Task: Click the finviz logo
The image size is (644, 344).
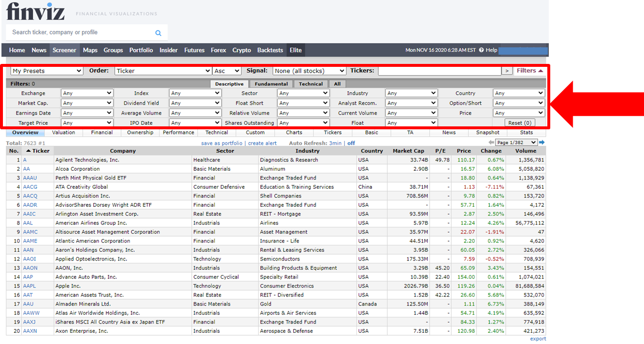Action: [x=35, y=11]
